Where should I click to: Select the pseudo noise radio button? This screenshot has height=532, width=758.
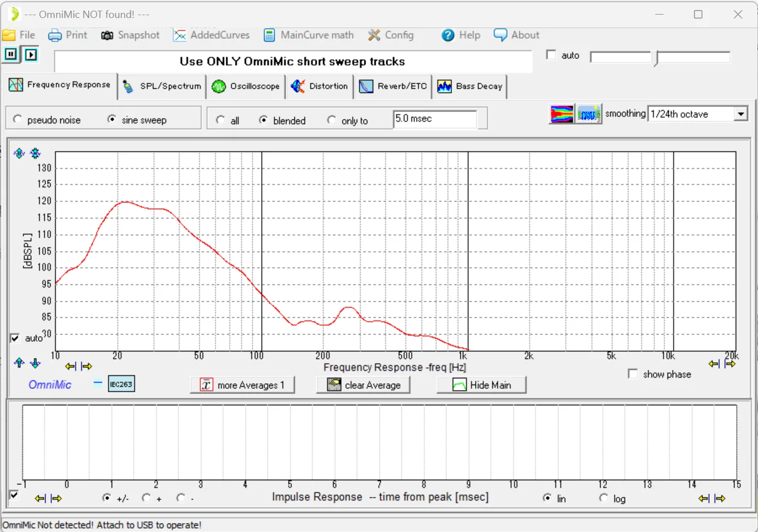point(18,120)
